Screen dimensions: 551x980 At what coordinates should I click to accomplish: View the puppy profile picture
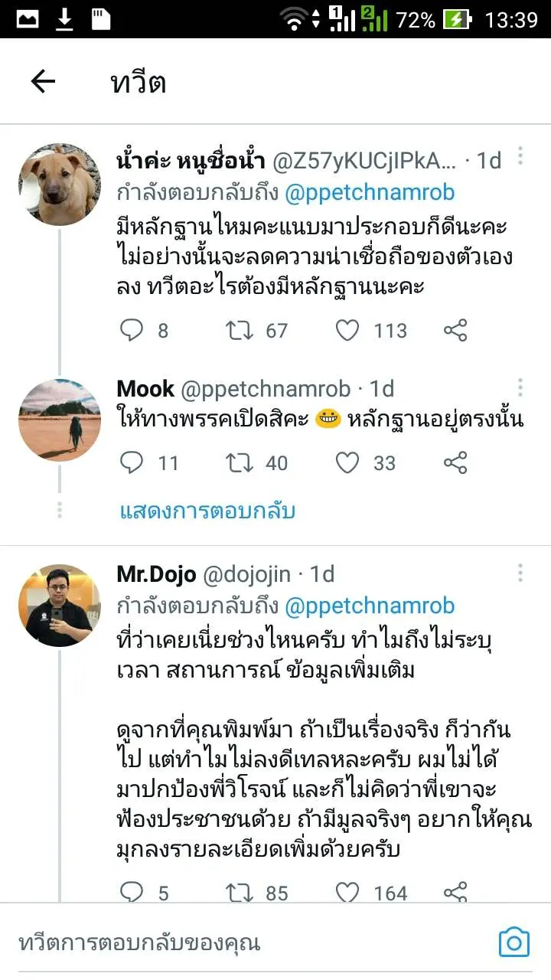click(60, 185)
